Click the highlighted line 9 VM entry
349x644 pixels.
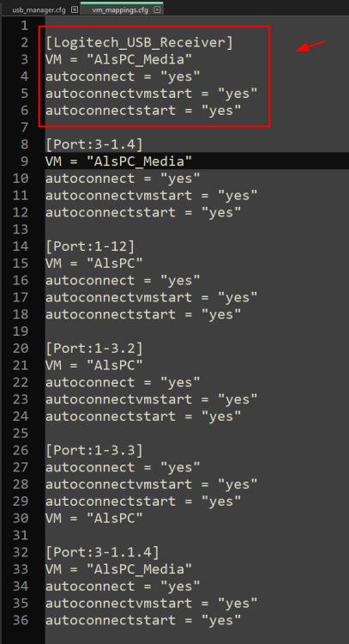pyautogui.click(x=118, y=161)
